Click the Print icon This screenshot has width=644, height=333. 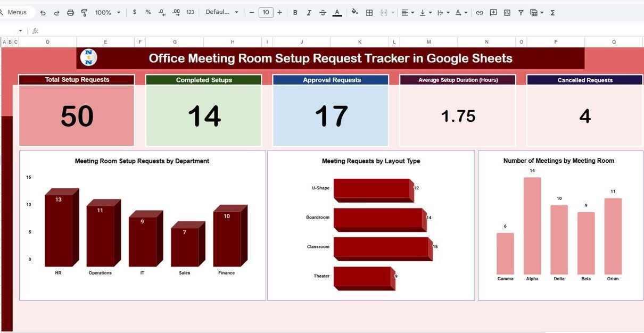coord(70,13)
